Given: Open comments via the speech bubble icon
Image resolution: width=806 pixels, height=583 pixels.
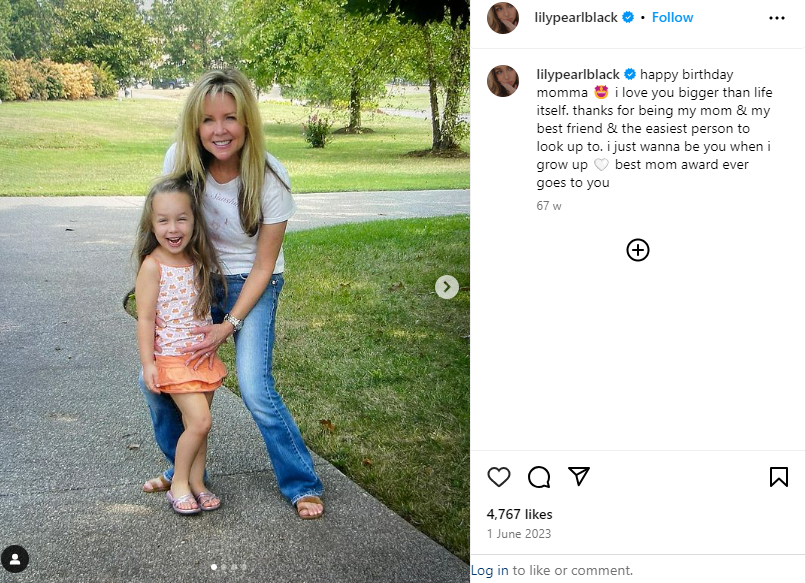Looking at the screenshot, I should [539, 477].
